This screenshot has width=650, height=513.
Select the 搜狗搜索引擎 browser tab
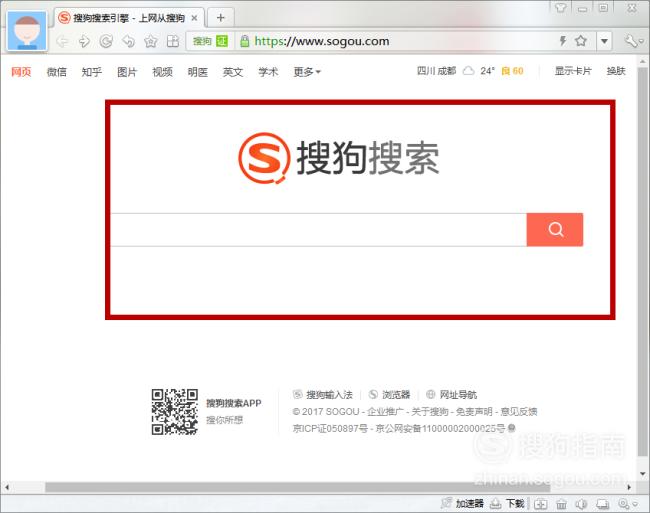click(128, 18)
